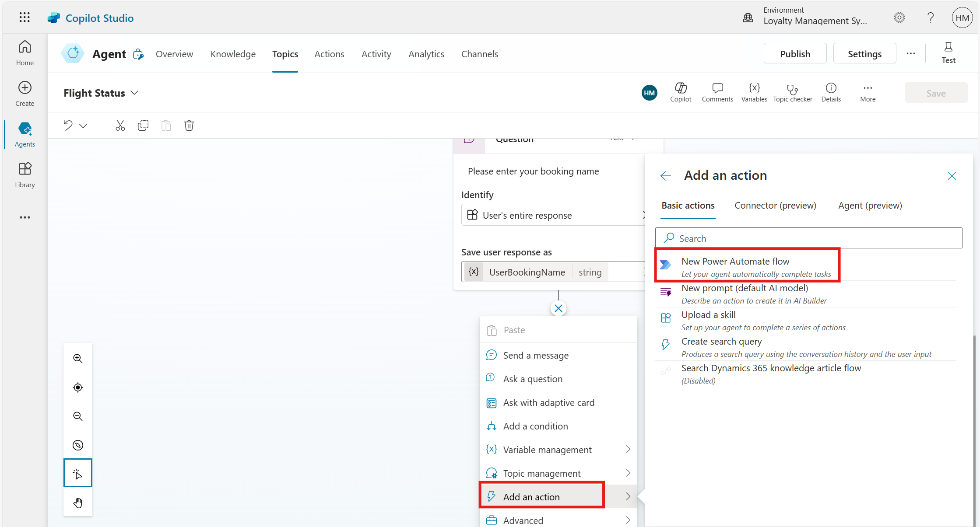This screenshot has width=980, height=527.
Task: Open the Comments pane
Action: pos(717,93)
